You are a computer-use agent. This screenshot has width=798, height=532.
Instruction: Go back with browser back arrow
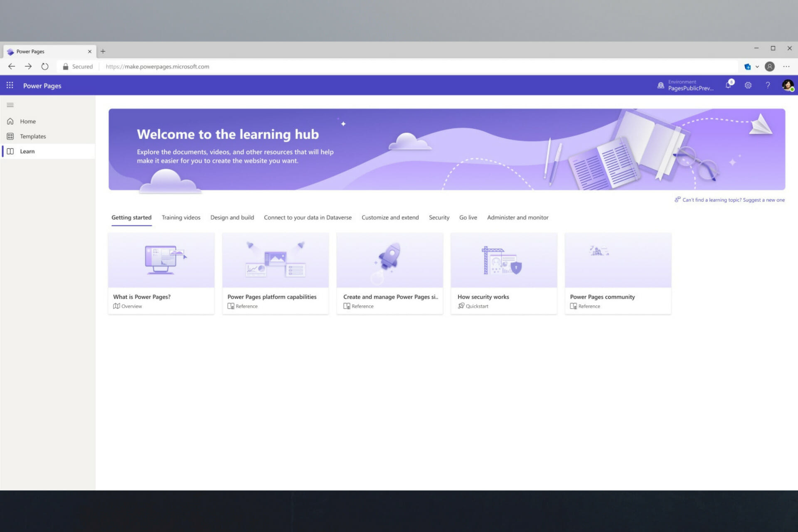[x=12, y=66]
